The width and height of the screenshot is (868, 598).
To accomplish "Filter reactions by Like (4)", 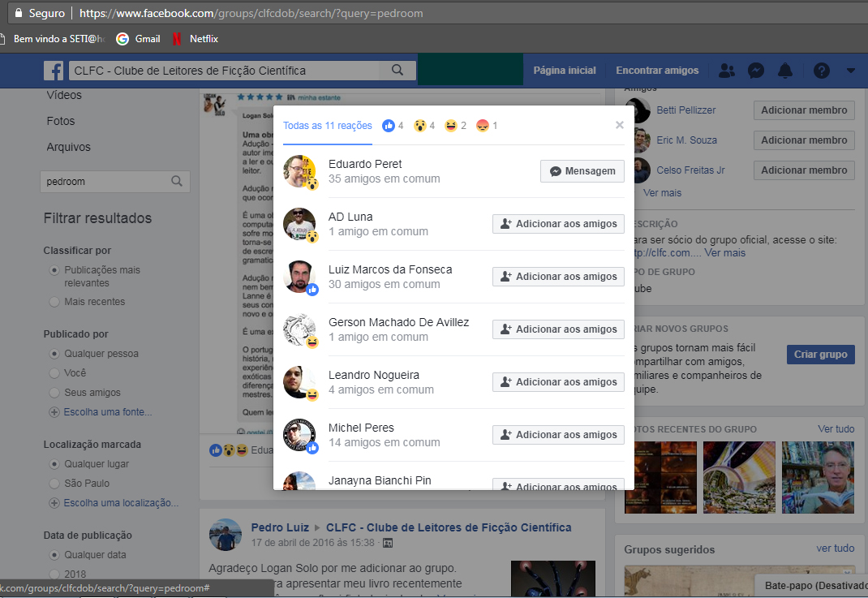I will click(x=393, y=126).
